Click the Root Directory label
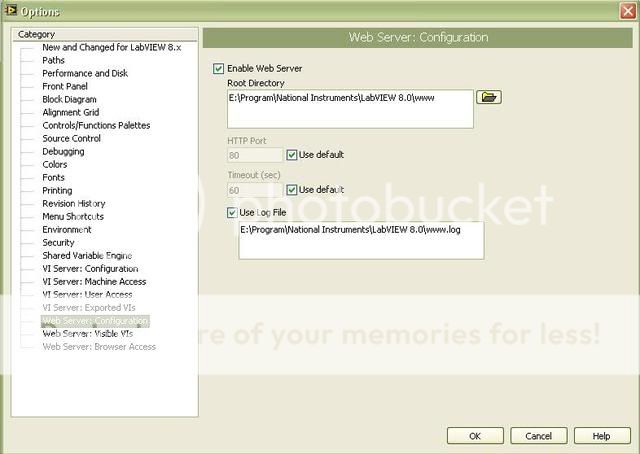The image size is (640, 454). click(256, 83)
